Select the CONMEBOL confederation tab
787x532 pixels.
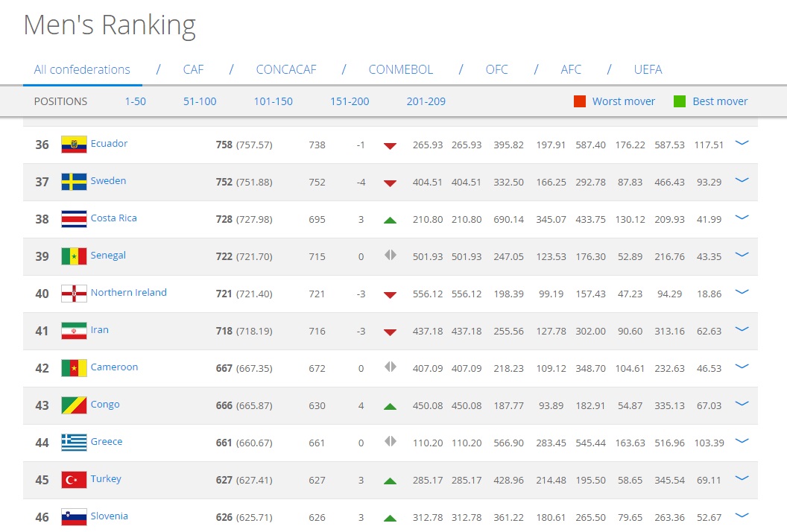400,69
